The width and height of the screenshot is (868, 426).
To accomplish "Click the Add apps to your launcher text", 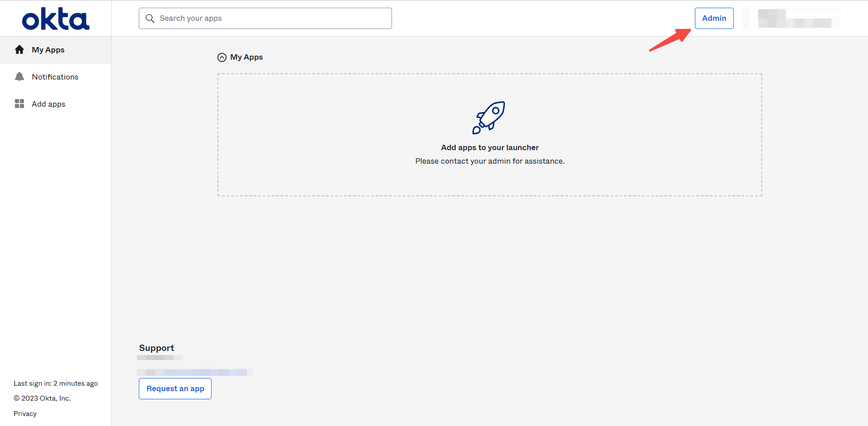I will [490, 148].
